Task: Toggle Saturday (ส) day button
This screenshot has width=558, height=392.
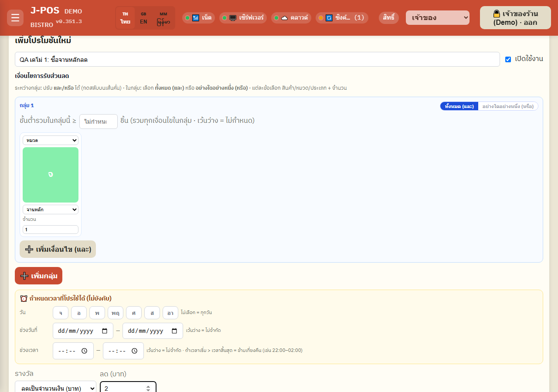Action: pos(152,313)
